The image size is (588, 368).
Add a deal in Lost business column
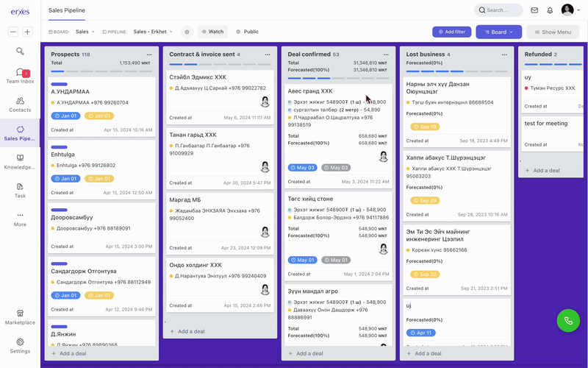425,353
